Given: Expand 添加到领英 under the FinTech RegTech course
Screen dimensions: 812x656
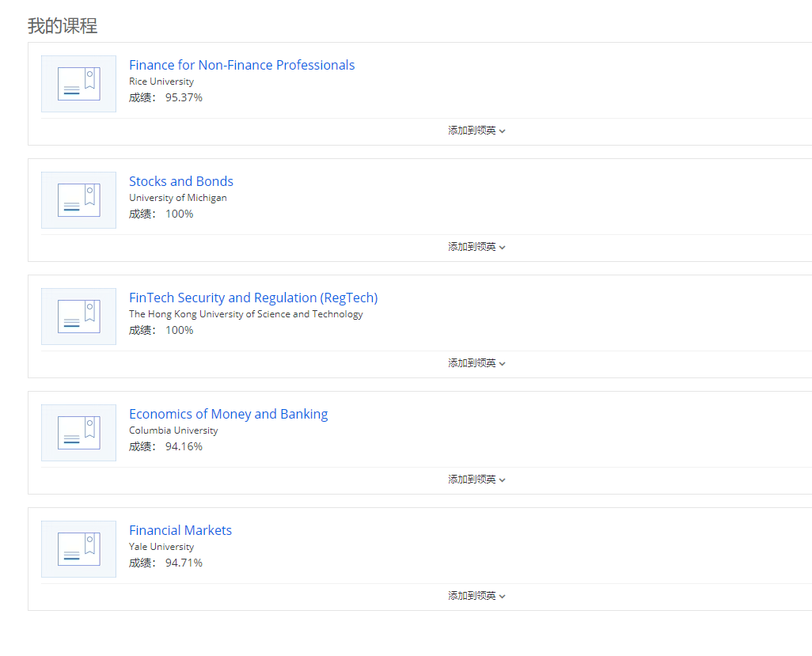Looking at the screenshot, I should [476, 363].
